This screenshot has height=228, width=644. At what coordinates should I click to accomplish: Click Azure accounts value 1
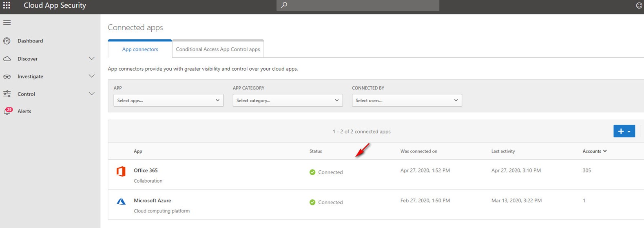(584, 201)
